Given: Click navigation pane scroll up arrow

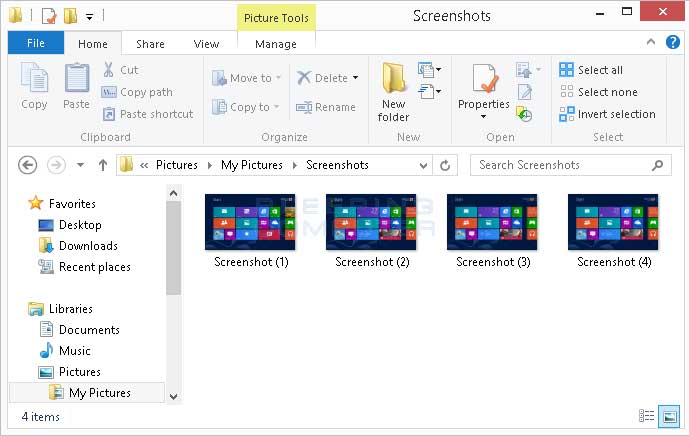Looking at the screenshot, I should click(174, 193).
